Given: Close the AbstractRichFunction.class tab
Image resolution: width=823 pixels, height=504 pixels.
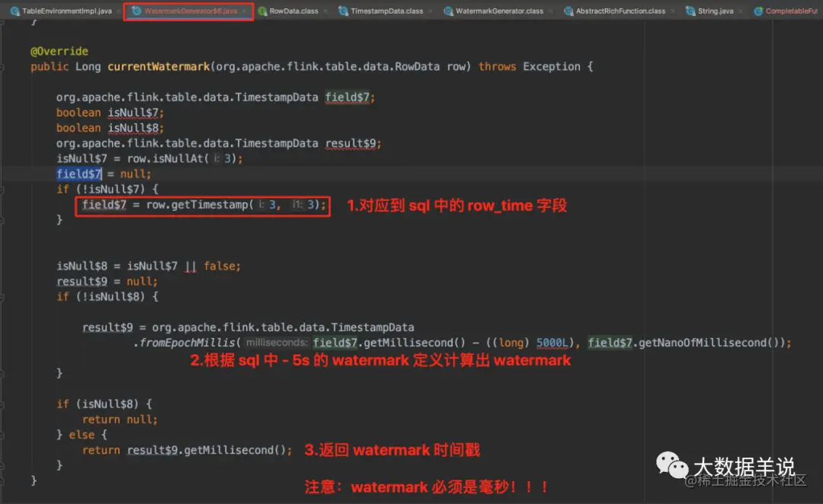Looking at the screenshot, I should coord(672,11).
